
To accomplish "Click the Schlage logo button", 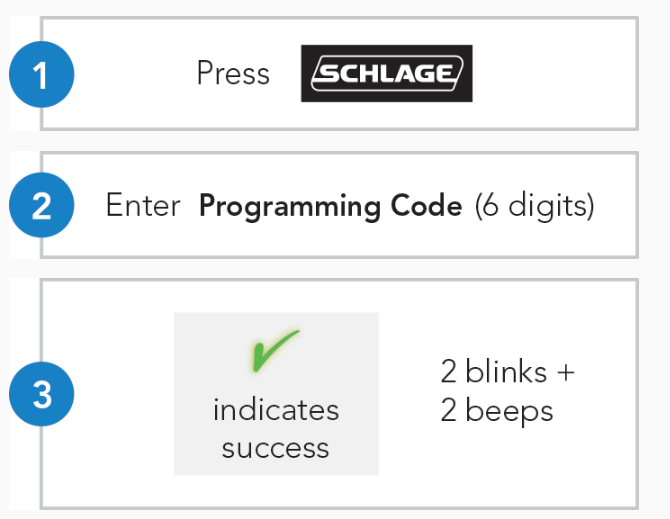I will 387,73.
